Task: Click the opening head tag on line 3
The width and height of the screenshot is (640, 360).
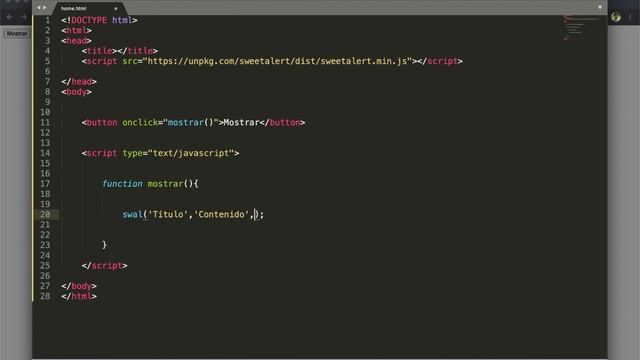Action: 76,41
